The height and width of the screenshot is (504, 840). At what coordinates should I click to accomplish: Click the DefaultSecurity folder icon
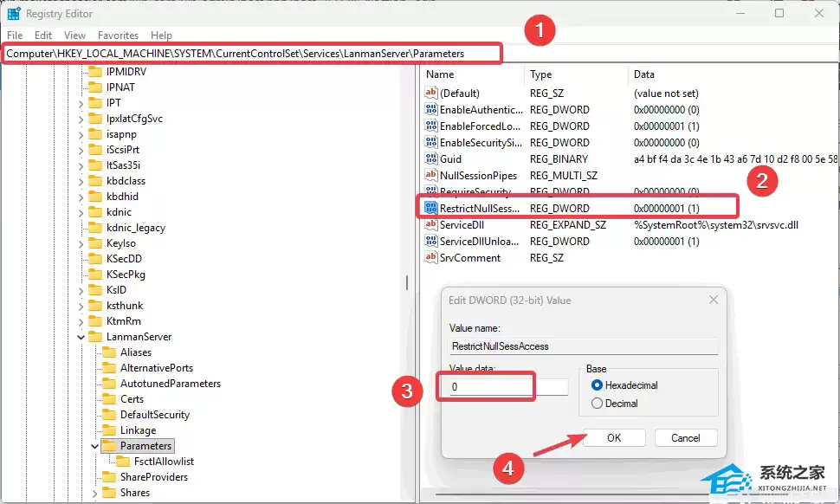tap(109, 415)
